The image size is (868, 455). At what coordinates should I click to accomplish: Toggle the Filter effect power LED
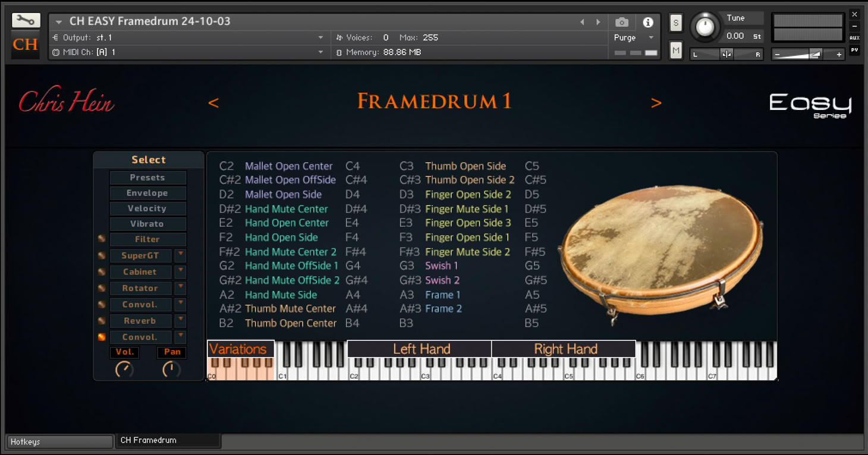pos(102,239)
